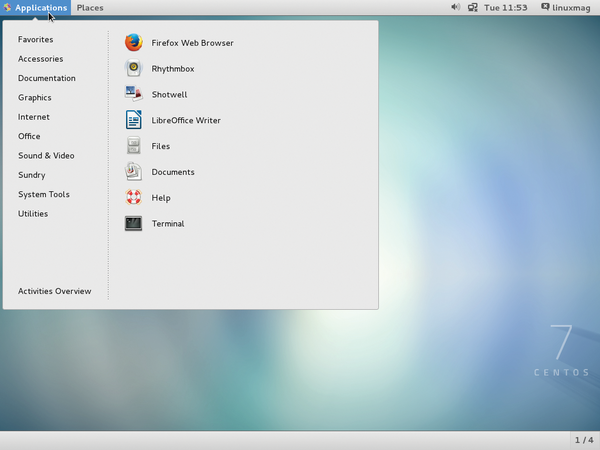The width and height of the screenshot is (600, 450).
Task: Click the Help lifebuoy icon
Action: [134, 197]
